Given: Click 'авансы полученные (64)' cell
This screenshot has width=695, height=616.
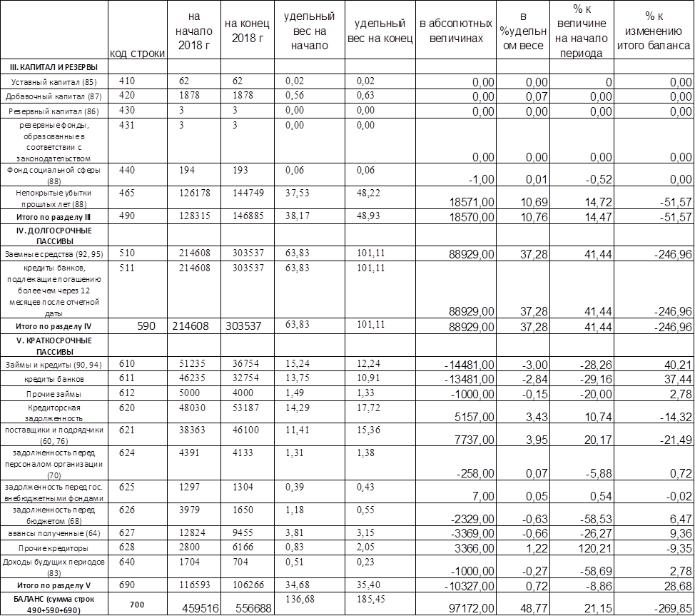Looking at the screenshot, I should click(54, 532).
